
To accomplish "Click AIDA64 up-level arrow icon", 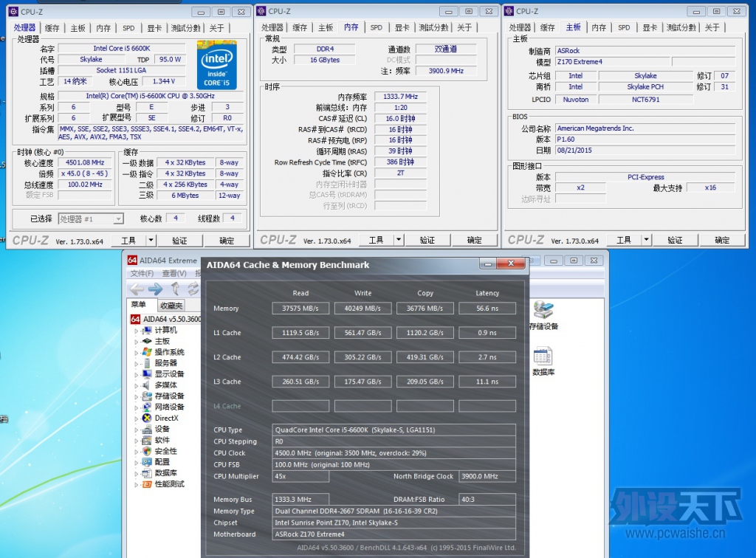I will 176,289.
